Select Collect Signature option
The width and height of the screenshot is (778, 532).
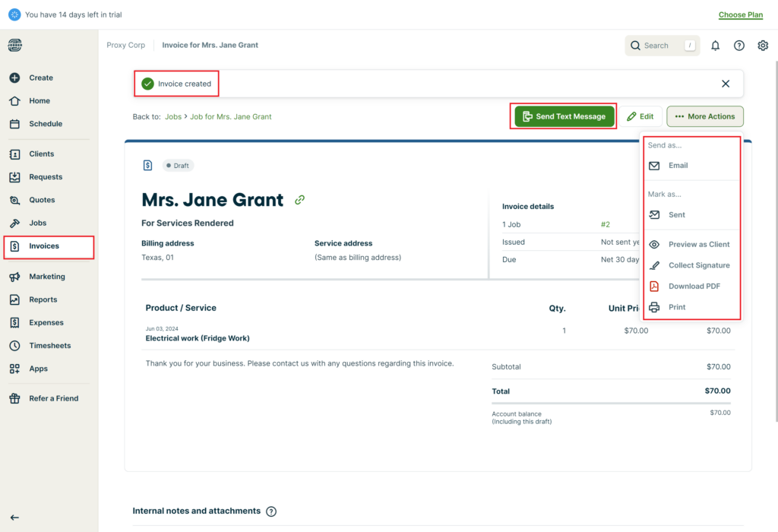691,265
